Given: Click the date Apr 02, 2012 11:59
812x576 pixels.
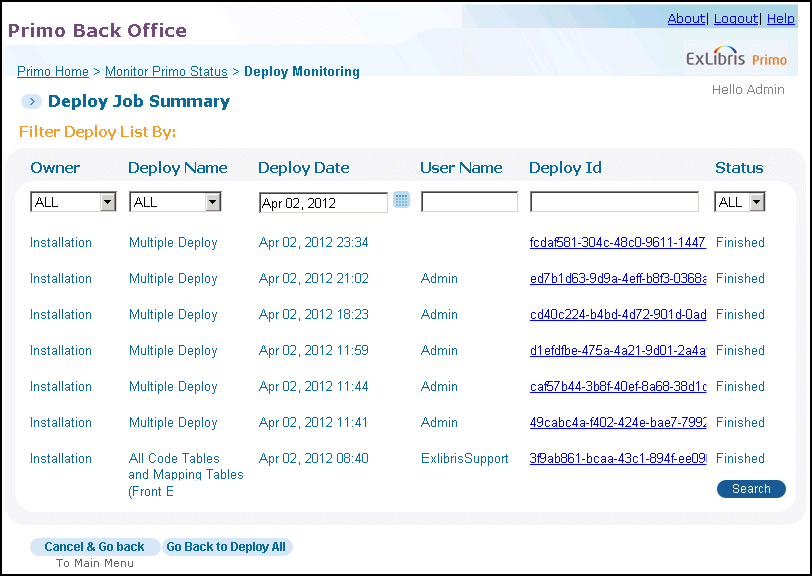Looking at the screenshot, I should click(x=313, y=351).
